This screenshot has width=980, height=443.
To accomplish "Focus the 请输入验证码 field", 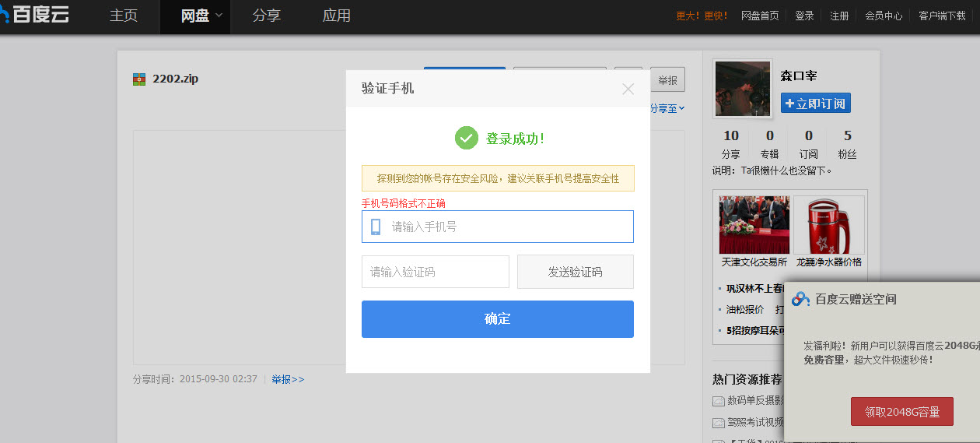I will point(436,272).
